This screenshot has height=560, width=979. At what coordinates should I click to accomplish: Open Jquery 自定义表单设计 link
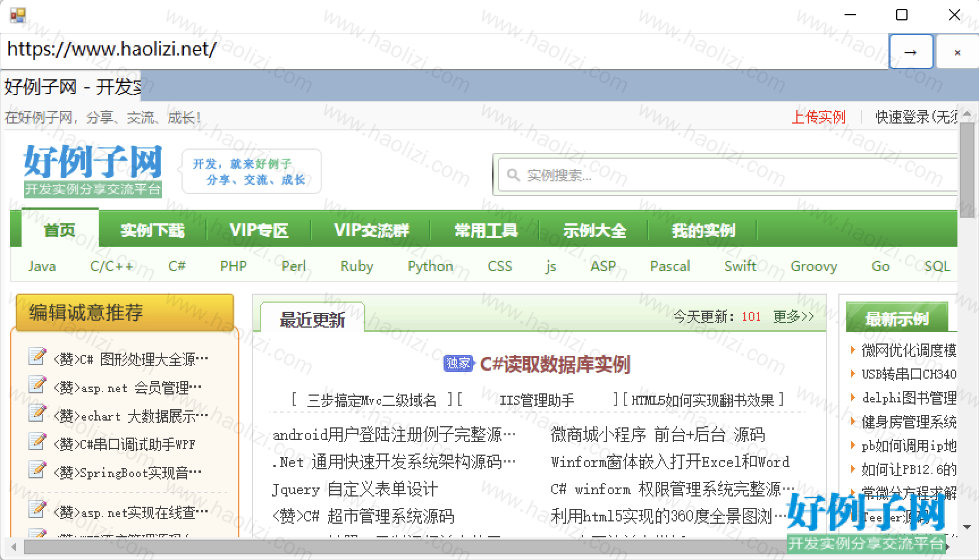tap(355, 489)
